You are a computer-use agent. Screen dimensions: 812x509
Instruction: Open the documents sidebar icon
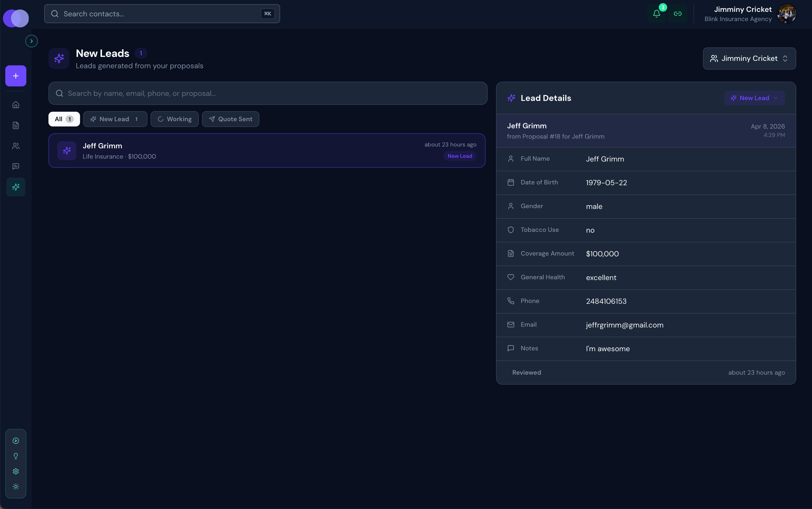(x=16, y=125)
